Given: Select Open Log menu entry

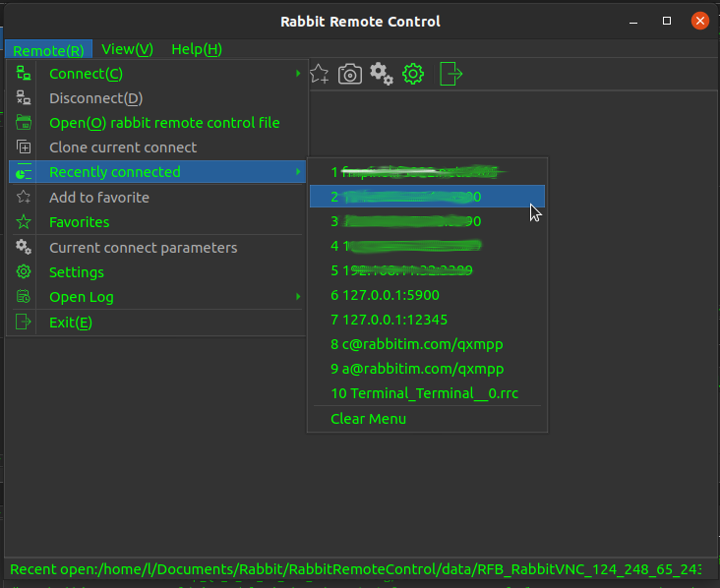Looking at the screenshot, I should [x=157, y=297].
